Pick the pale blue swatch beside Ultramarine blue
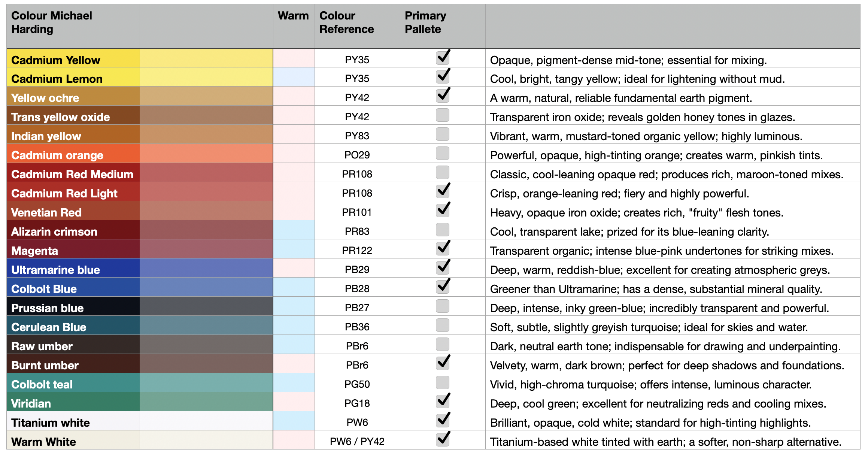The height and width of the screenshot is (454, 868). 206,268
